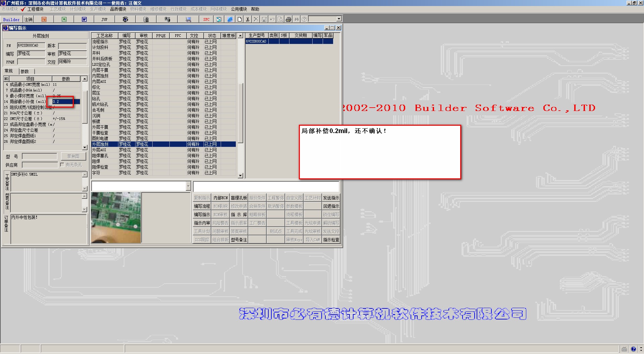Click the computer terminal icon
The height and width of the screenshot is (354, 644).
(x=188, y=19)
